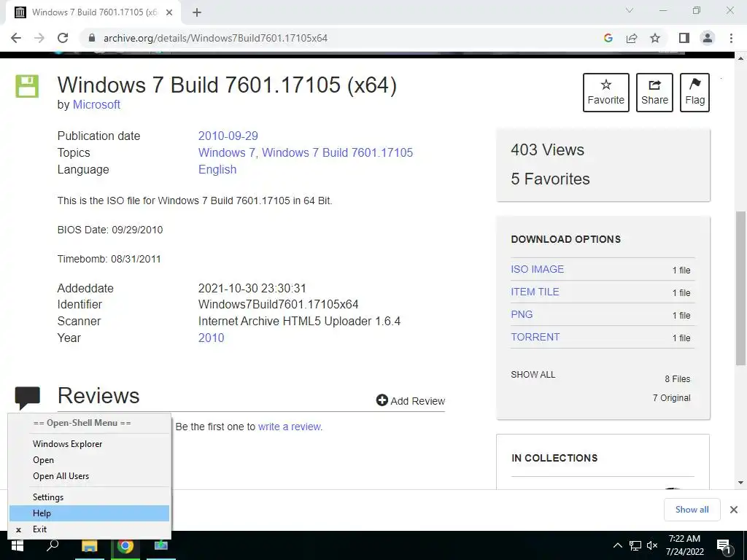Go back using the browser back arrow
This screenshot has width=747, height=560.
[16, 38]
